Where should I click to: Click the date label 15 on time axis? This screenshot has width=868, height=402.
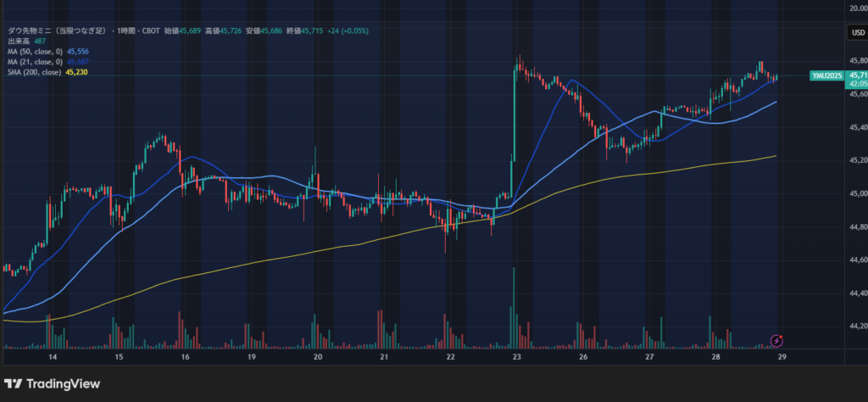click(119, 357)
